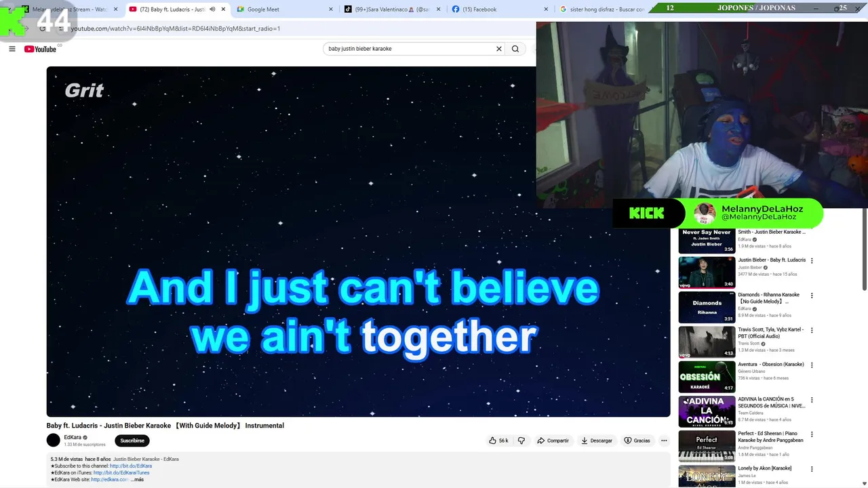Click the Gracias super thanks button

tap(637, 441)
